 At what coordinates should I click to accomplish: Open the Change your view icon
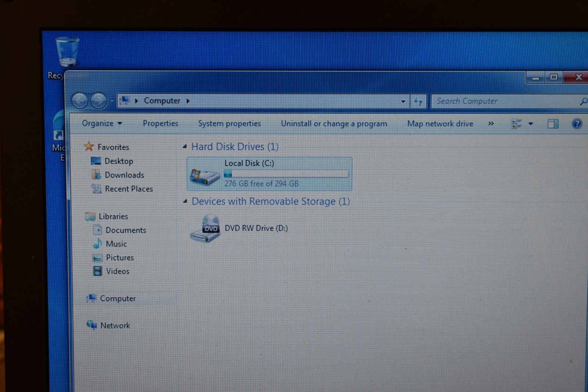point(516,124)
